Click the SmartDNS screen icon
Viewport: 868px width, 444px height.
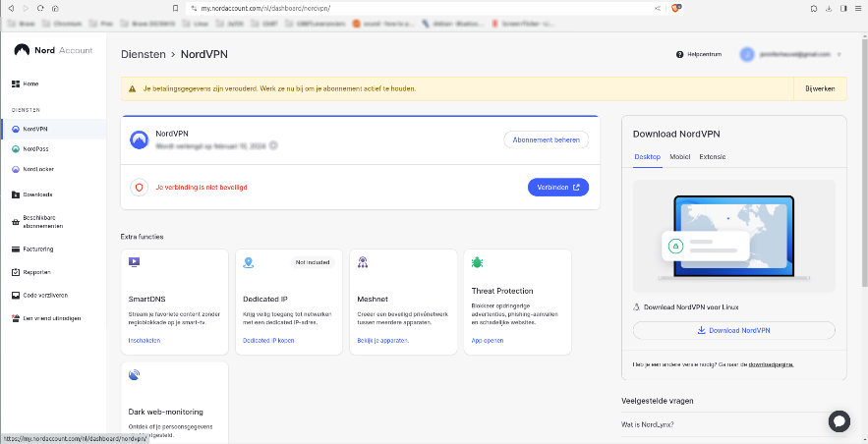coord(134,262)
